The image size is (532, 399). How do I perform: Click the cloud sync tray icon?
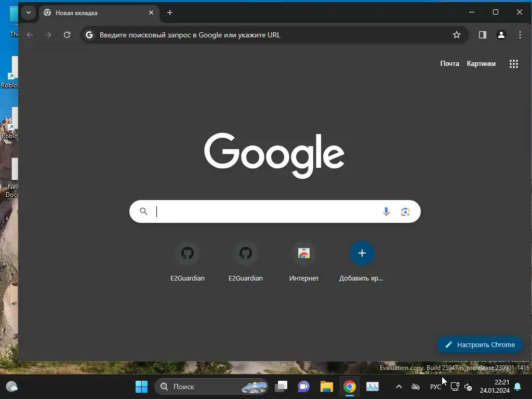click(x=416, y=387)
